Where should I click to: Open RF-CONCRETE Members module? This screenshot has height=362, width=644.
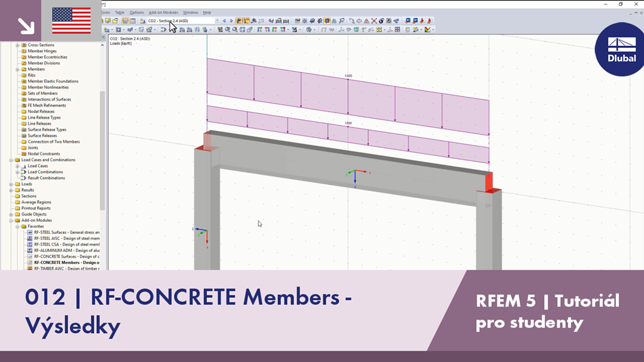tap(67, 263)
